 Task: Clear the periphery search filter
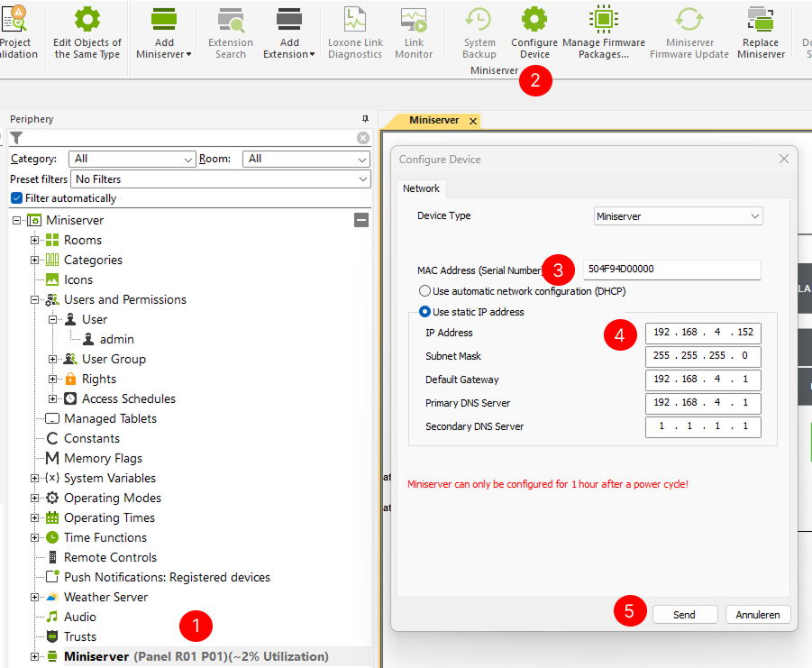coord(363,138)
